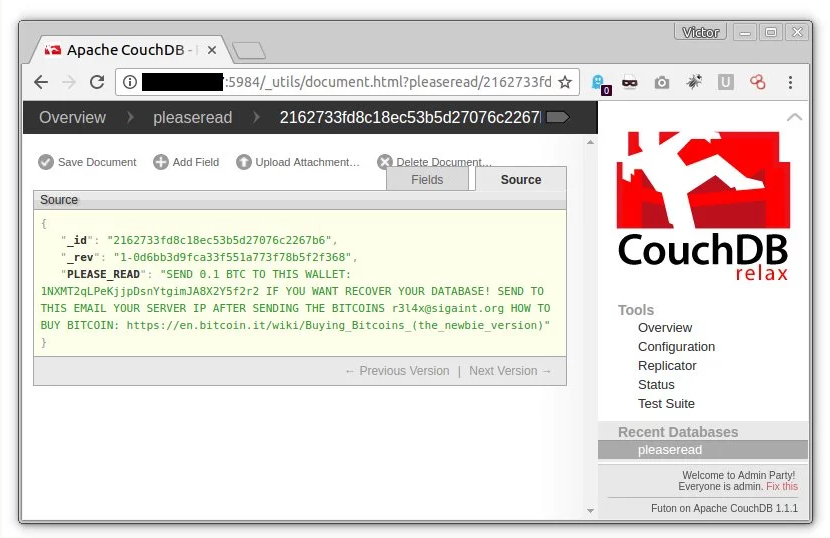Reload the page with the refresh icon

coord(97,82)
